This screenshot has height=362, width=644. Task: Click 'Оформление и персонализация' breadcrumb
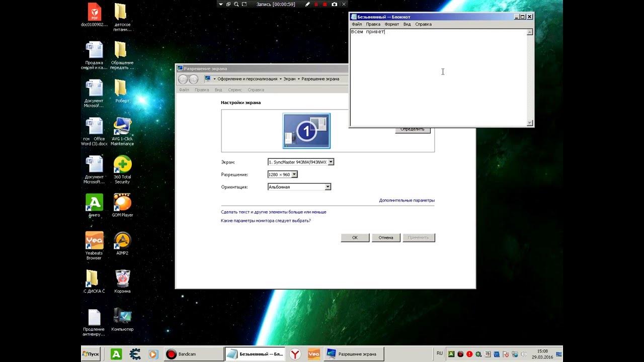[247, 79]
